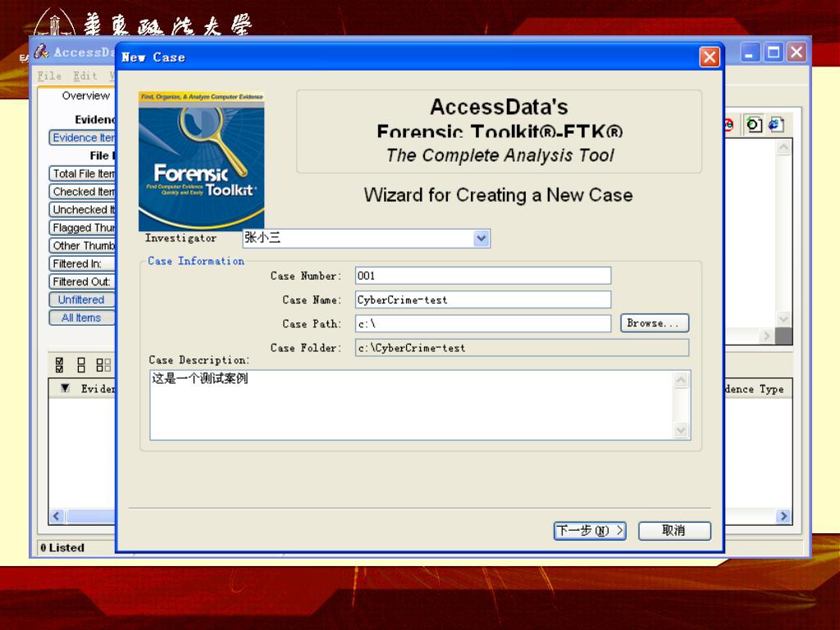Viewport: 840px width, 630px height.
Task: Click the Checked Items button
Action: 82,192
